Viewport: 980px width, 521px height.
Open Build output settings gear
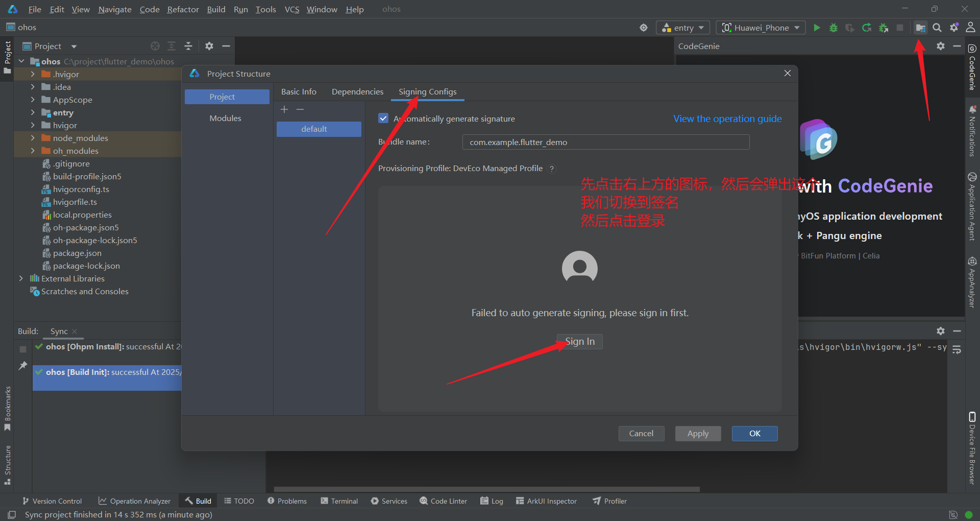tap(941, 331)
